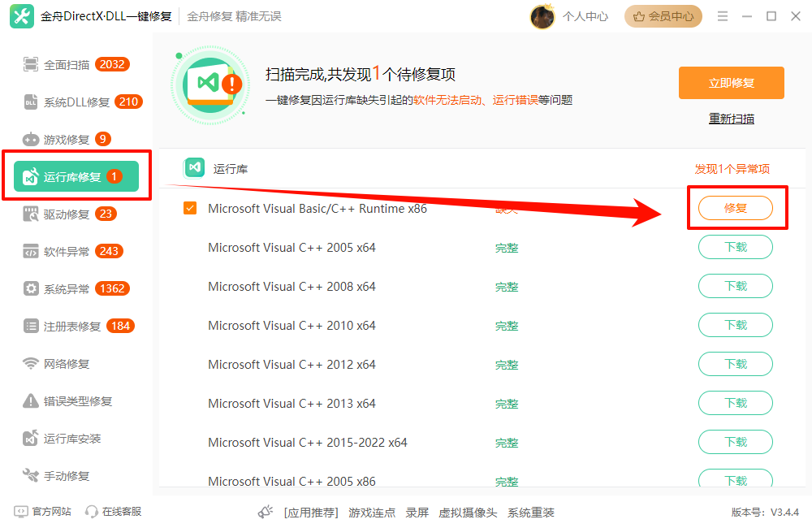Click the manual repair (手动修复) tools icon
The height and width of the screenshot is (528, 812).
click(31, 475)
